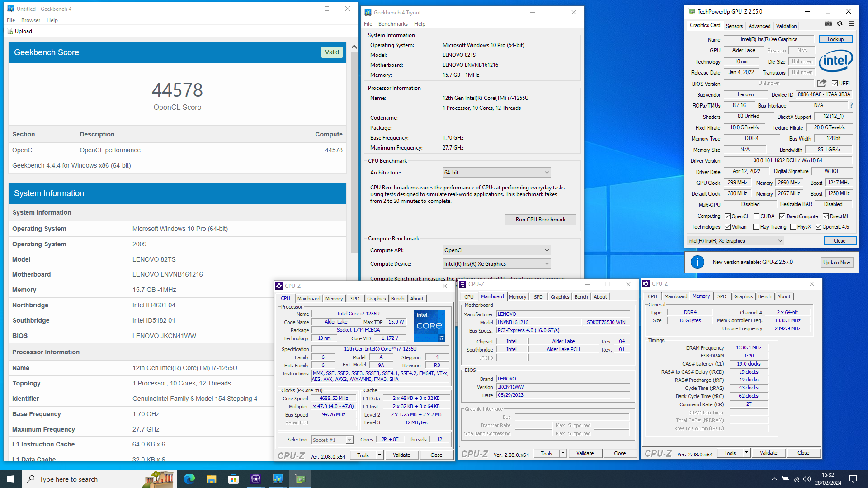Click the Run CPU Benchmark button
868x488 pixels.
pyautogui.click(x=541, y=220)
